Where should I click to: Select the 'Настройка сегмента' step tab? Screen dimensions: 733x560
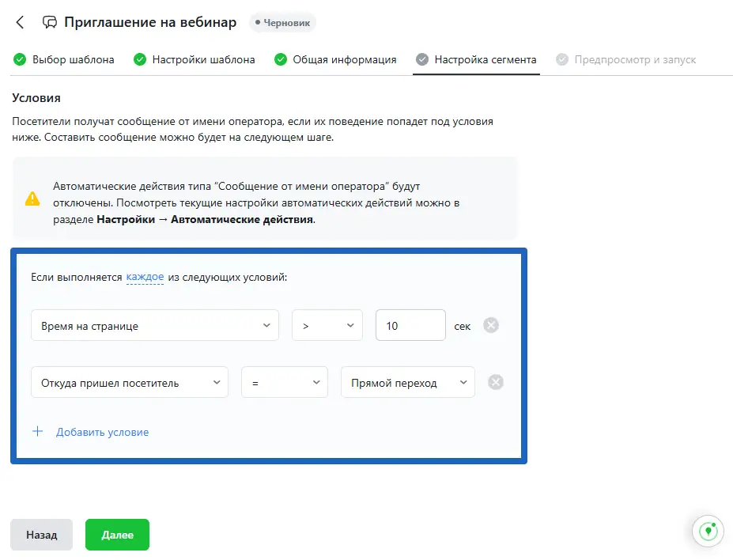tap(485, 59)
